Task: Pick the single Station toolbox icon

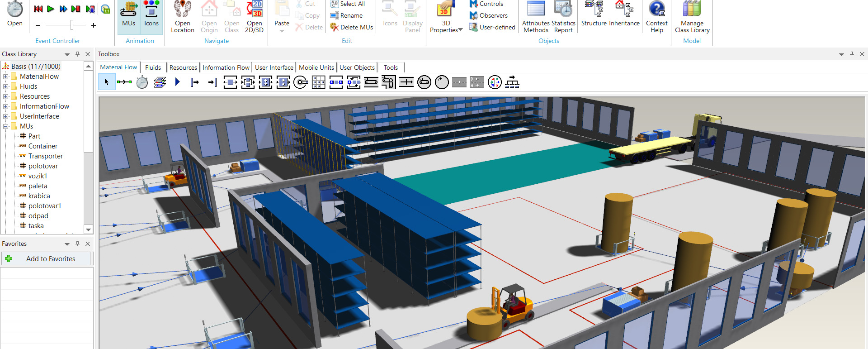Action: pos(230,82)
